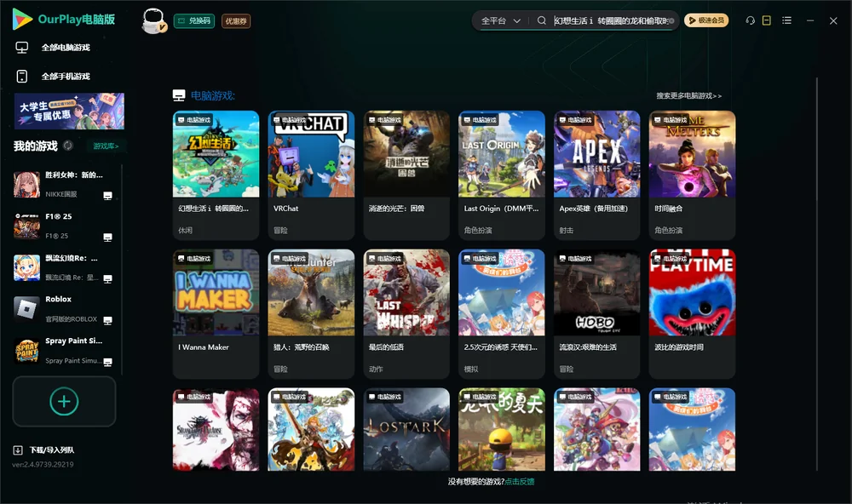
Task: Open the Apex英雄 game card
Action: (596, 175)
